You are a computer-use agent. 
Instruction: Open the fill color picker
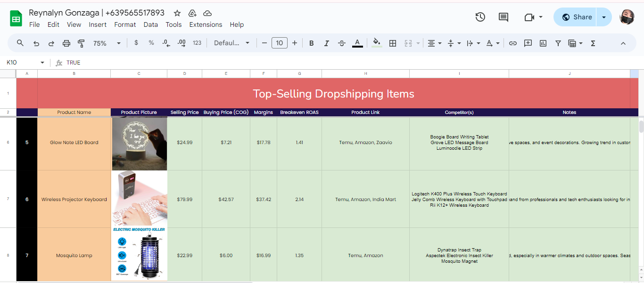point(377,43)
